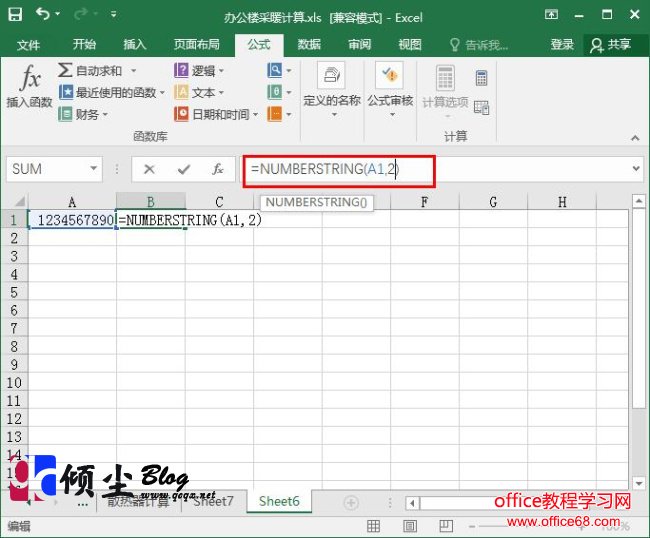Click the 自动求和 sigma icon
Viewport: 650px width, 538px height.
click(65, 70)
